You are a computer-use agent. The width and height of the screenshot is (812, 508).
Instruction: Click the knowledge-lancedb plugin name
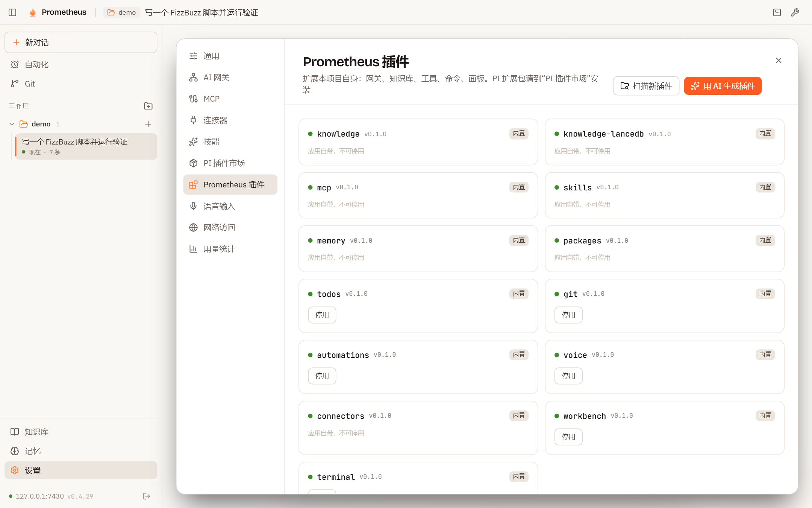603,134
